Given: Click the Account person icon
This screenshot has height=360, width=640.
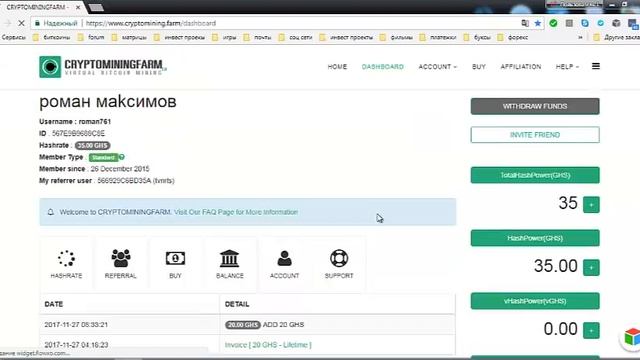Looking at the screenshot, I should pyautogui.click(x=284, y=258).
